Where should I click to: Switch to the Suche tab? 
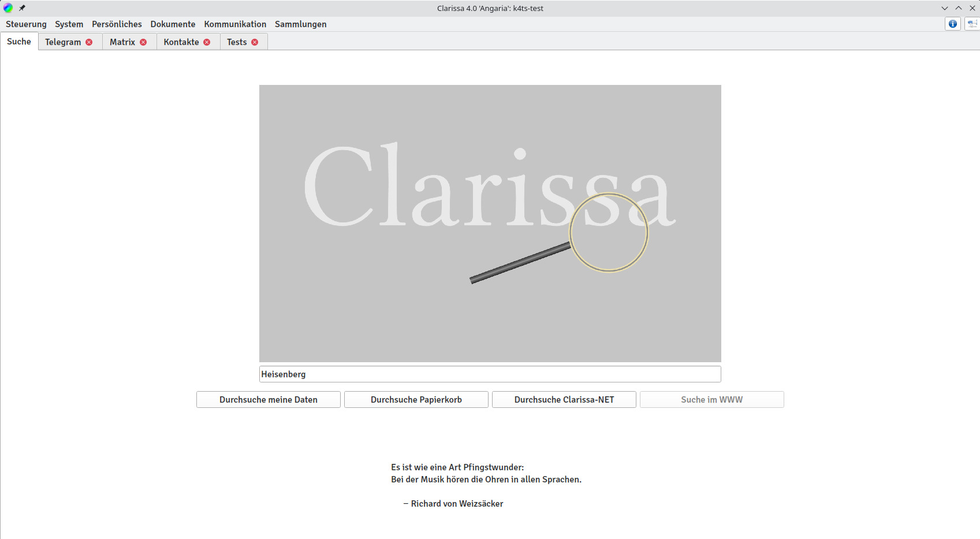19,42
